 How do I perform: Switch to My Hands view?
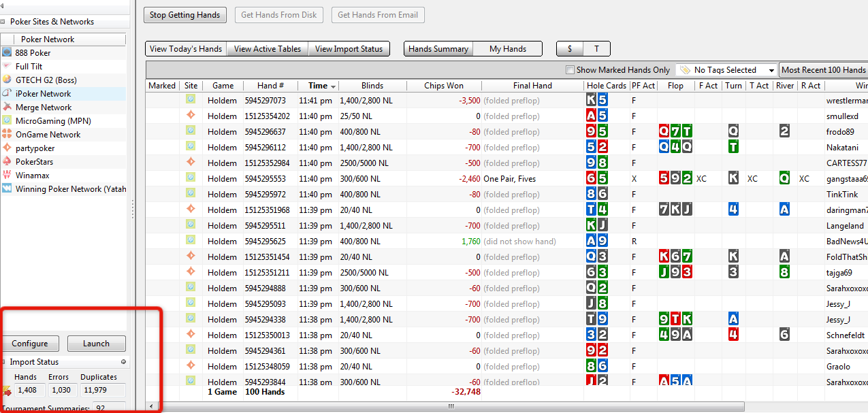[508, 49]
